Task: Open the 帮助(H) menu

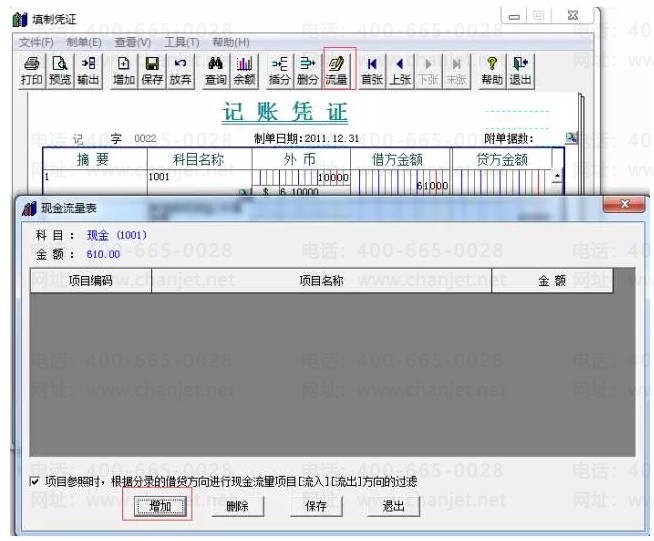Action: tap(231, 42)
